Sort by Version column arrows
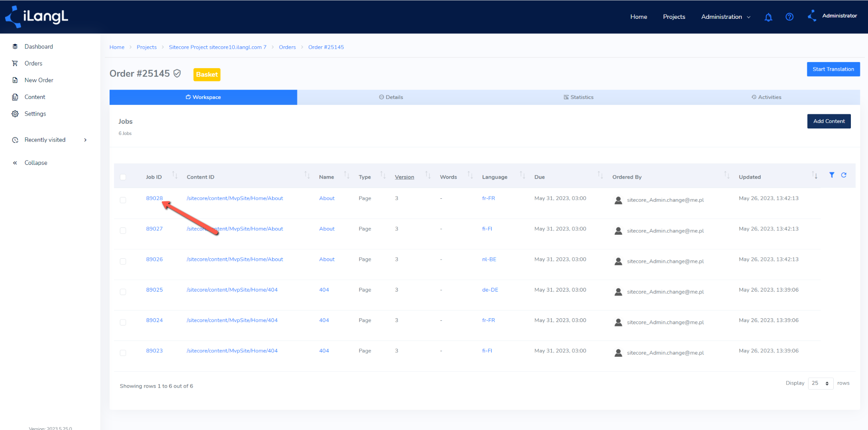The image size is (868, 430). click(x=428, y=175)
